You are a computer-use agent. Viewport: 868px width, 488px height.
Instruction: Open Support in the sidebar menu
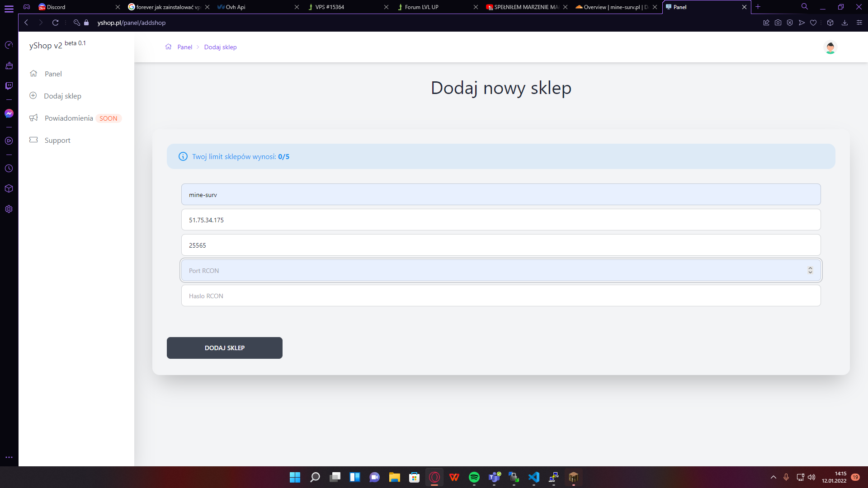tap(57, 141)
